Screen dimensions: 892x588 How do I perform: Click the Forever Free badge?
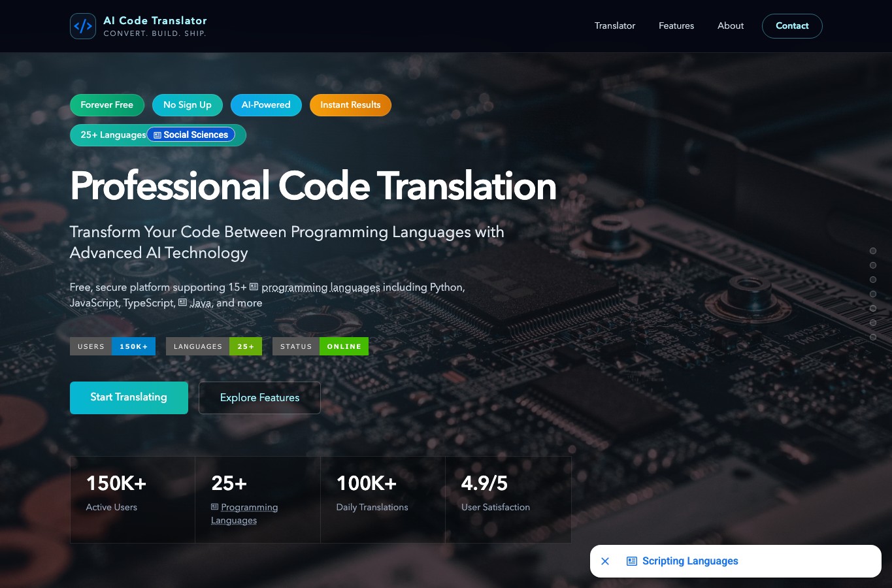coord(107,105)
